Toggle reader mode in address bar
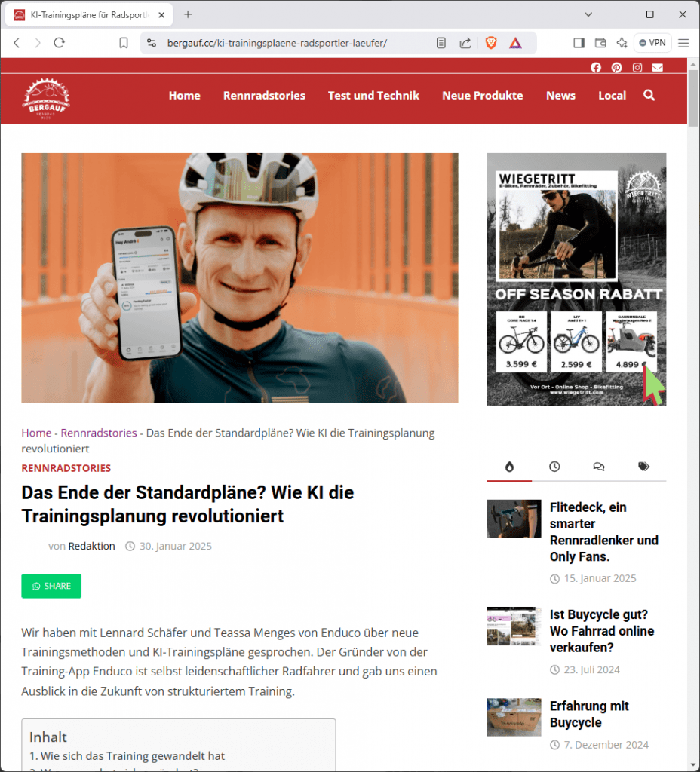 pyautogui.click(x=441, y=43)
